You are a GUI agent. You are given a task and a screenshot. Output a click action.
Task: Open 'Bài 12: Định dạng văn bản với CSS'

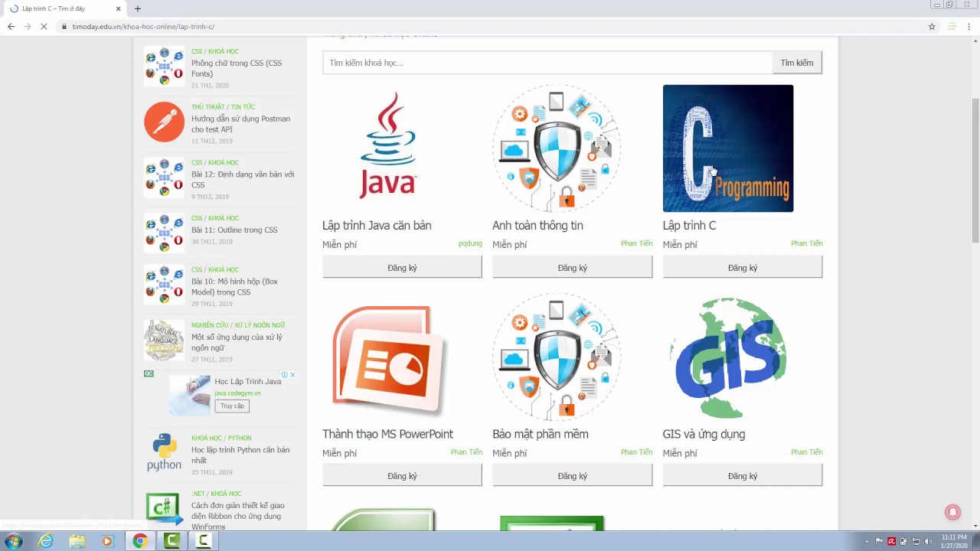point(243,179)
